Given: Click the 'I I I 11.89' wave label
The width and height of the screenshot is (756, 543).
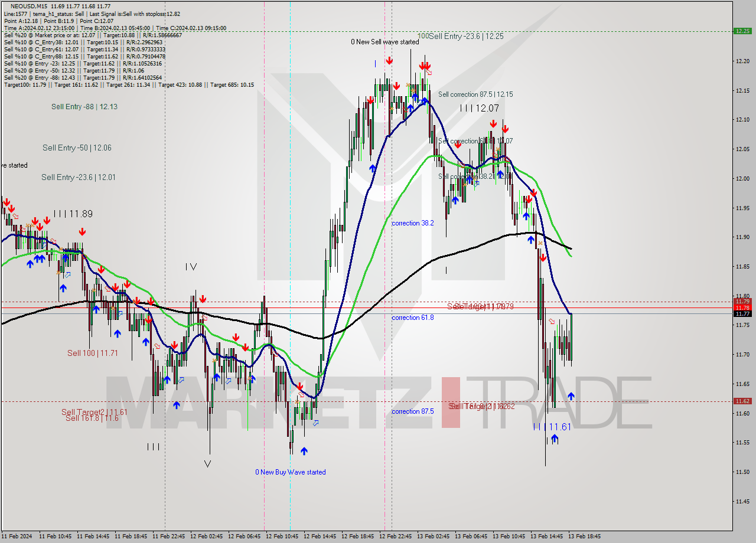Looking at the screenshot, I should pyautogui.click(x=73, y=214).
